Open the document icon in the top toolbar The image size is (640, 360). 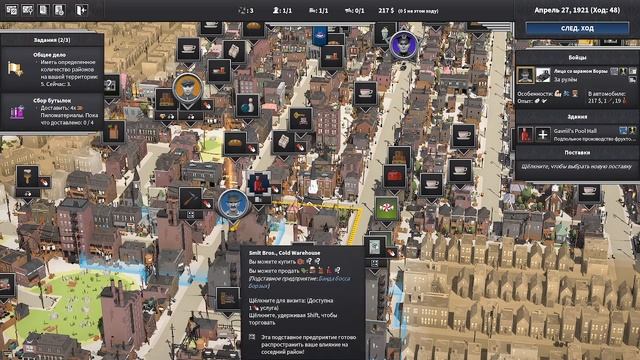[x=43, y=10]
